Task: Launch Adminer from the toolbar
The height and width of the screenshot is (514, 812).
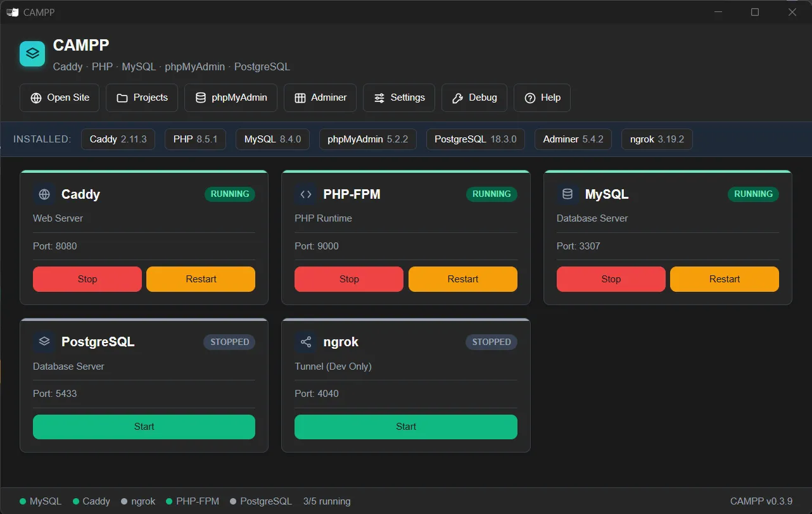Action: (320, 97)
